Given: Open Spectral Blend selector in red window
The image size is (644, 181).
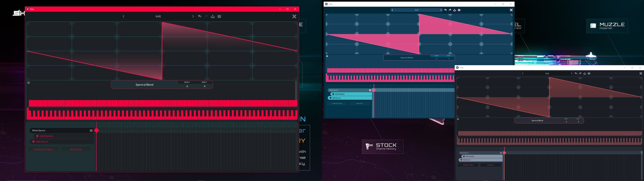Looking at the screenshot, I should click(x=145, y=85).
